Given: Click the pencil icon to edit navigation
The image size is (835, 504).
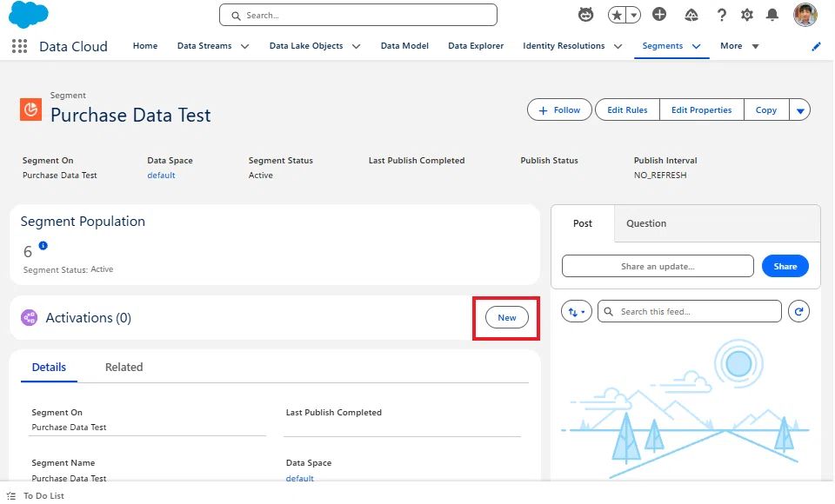Looking at the screenshot, I should [817, 46].
